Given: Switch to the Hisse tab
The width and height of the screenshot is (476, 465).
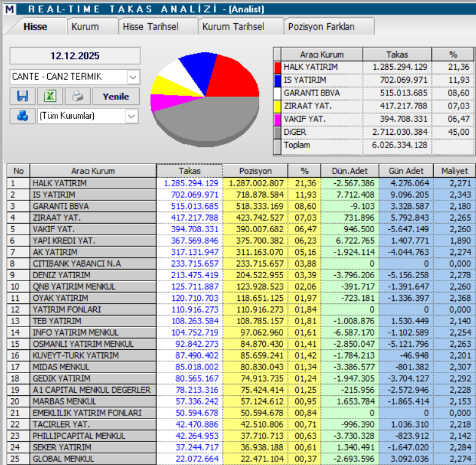Looking at the screenshot, I should point(35,27).
